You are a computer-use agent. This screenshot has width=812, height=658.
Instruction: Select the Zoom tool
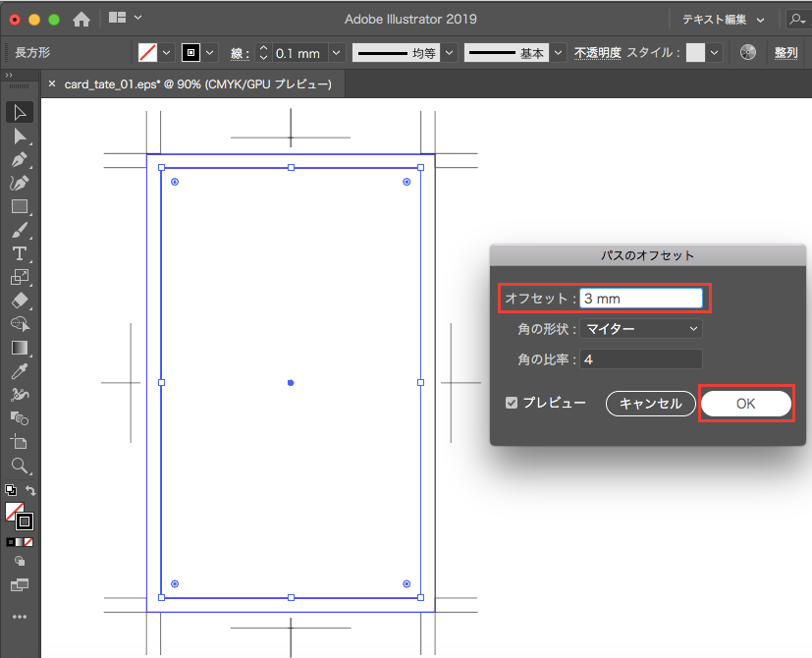pos(20,466)
